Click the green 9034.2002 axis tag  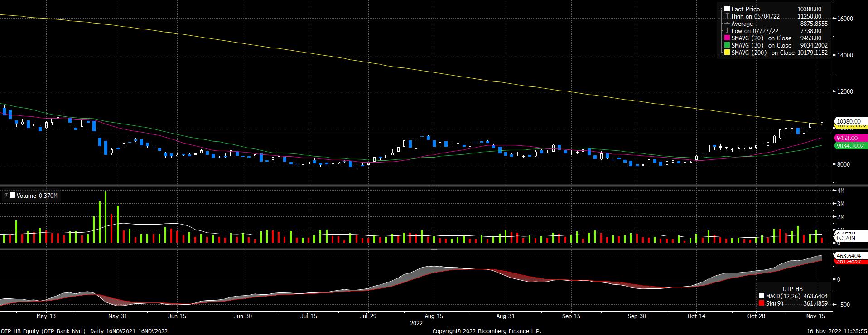coord(851,146)
